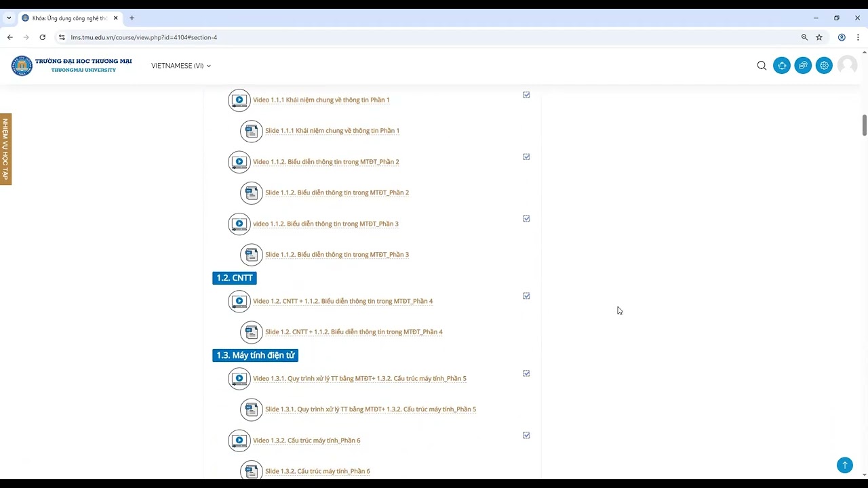Open the blue messages chat icon
This screenshot has width=868, height=488.
pos(803,66)
